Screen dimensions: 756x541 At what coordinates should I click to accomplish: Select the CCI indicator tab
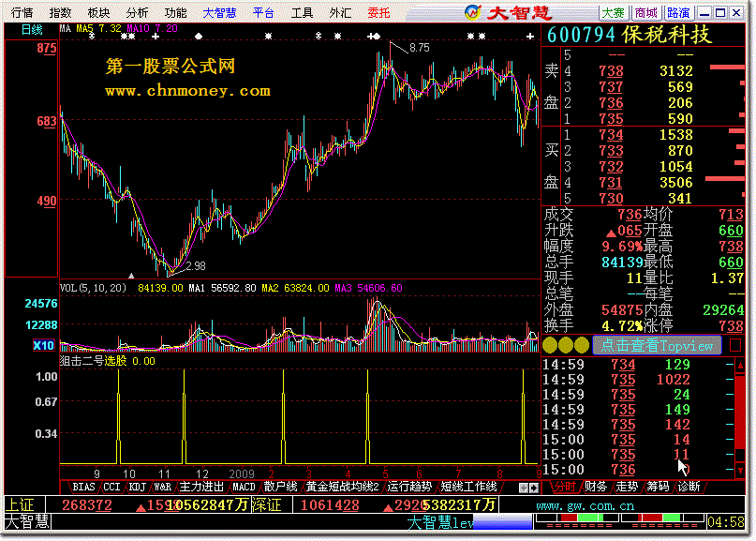pyautogui.click(x=111, y=487)
